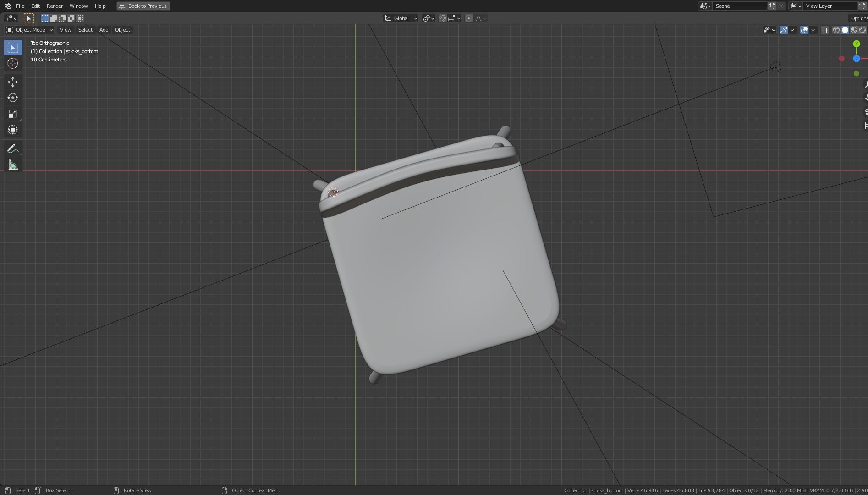Click the 3D cursor on cushion corner
The image size is (868, 495).
coord(333,192)
